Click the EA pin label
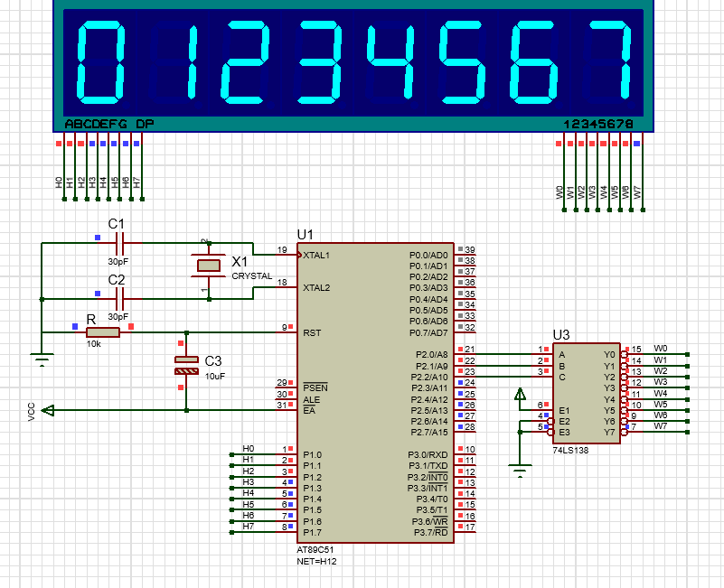 pyautogui.click(x=309, y=410)
